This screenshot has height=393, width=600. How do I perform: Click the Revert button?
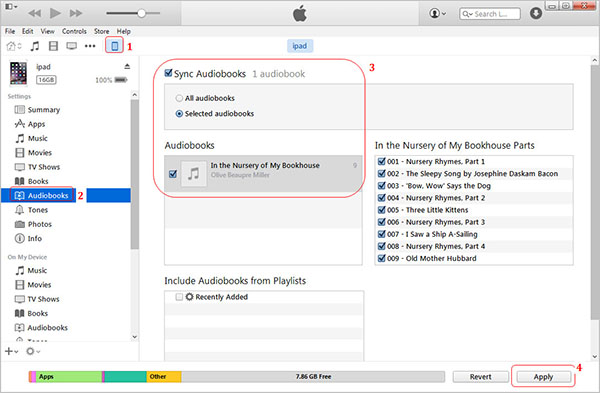[x=481, y=377]
